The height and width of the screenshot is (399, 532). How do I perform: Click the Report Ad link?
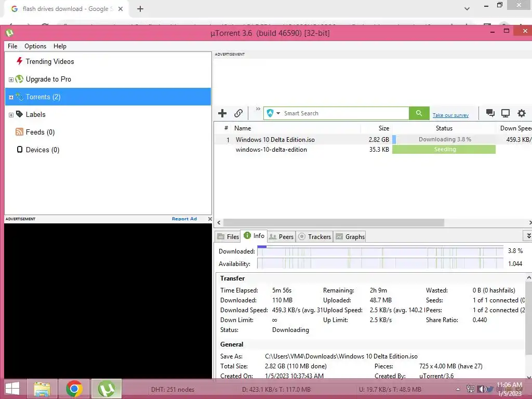coord(184,219)
